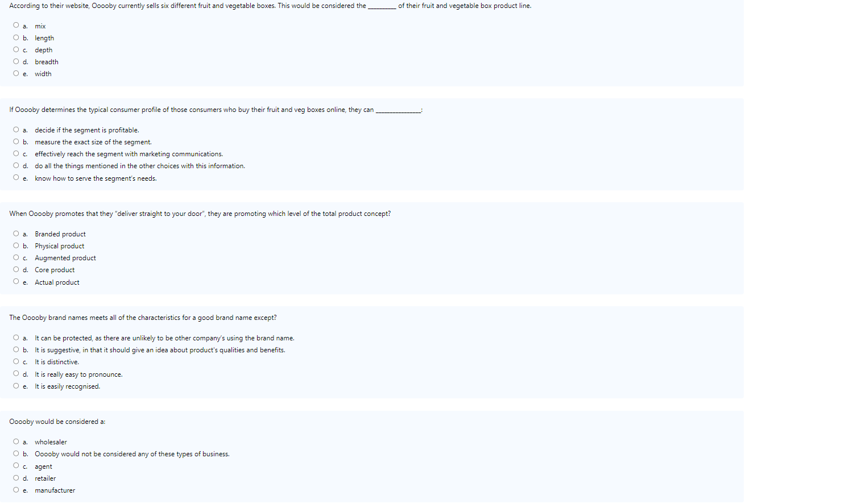Select the 'Actual product' option
Viewport: 841px width, 504px height.
16,281
